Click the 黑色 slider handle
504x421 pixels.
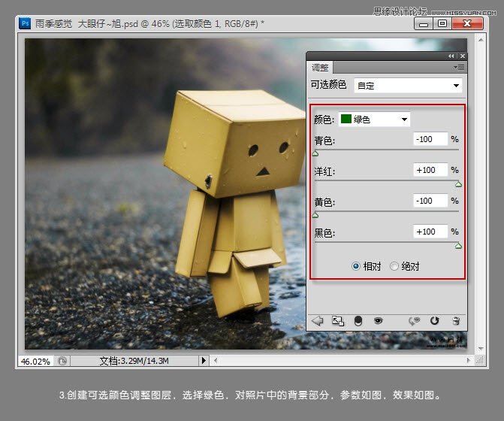(459, 246)
